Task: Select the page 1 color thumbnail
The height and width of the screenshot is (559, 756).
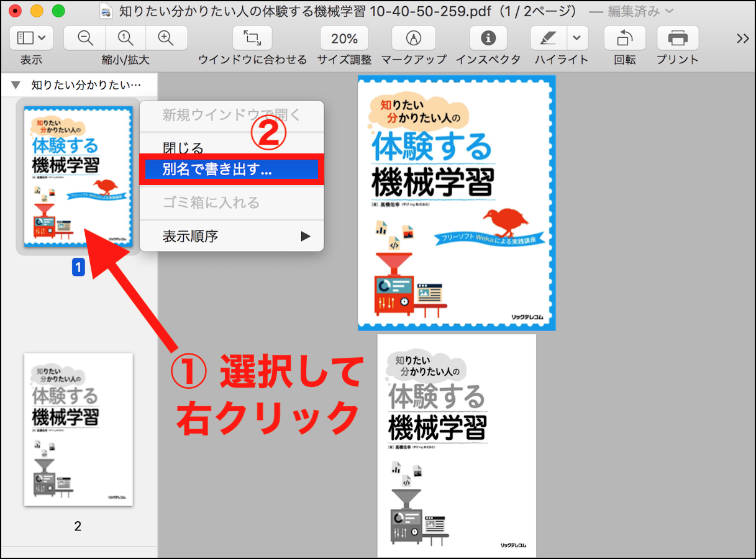Action: tap(78, 177)
